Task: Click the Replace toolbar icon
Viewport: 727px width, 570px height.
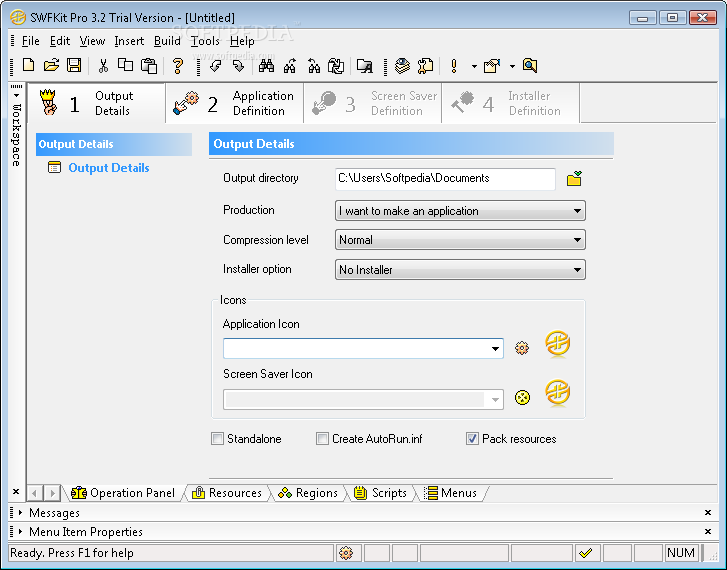Action: (336, 66)
